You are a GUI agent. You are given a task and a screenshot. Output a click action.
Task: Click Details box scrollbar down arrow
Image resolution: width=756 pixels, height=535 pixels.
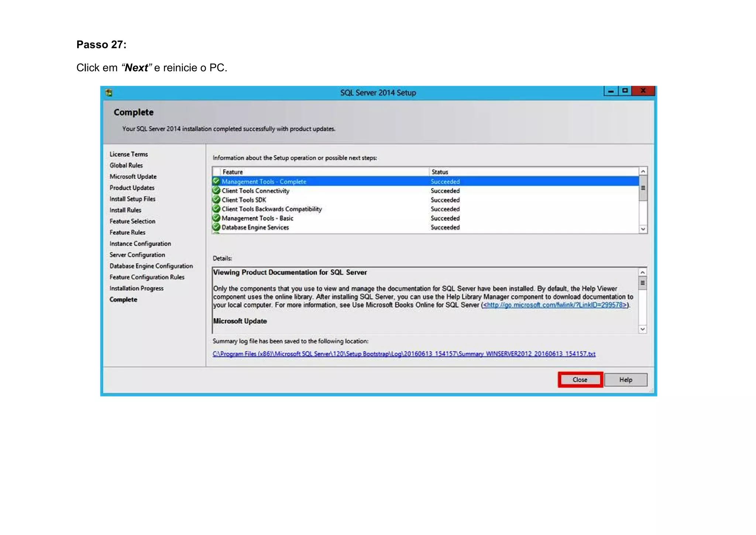(x=643, y=329)
